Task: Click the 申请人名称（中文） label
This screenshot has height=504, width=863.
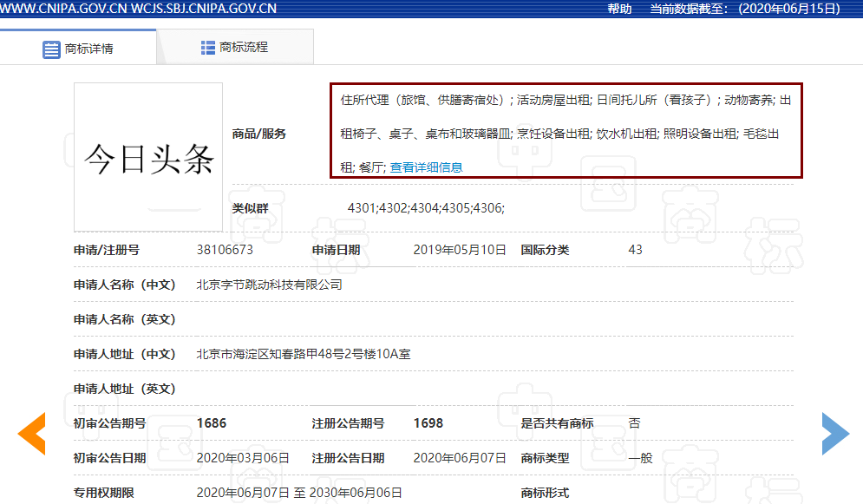Action: click(x=124, y=285)
